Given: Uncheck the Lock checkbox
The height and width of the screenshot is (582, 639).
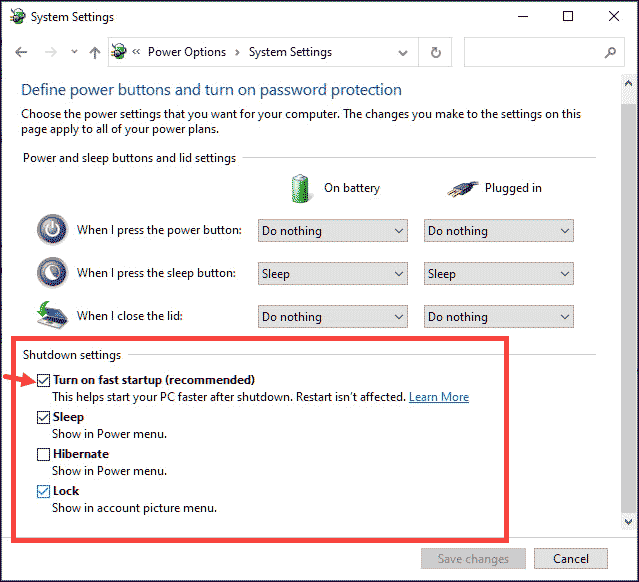Looking at the screenshot, I should point(43,491).
